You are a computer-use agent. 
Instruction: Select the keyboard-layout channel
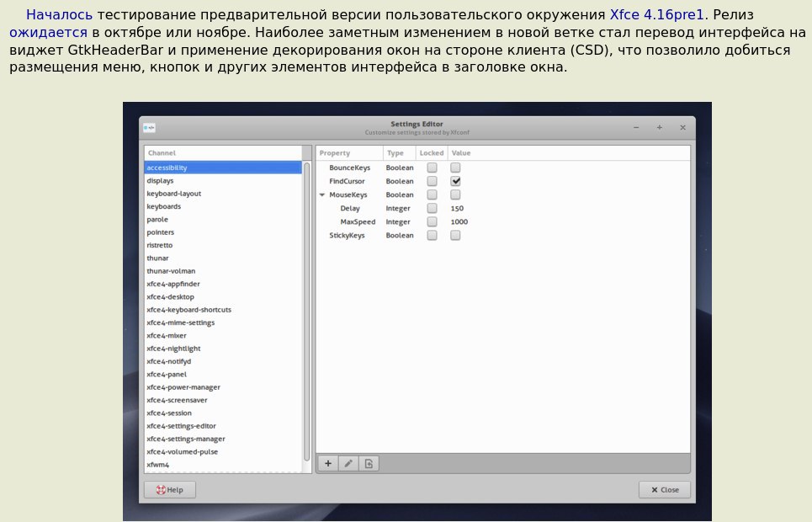(223, 194)
